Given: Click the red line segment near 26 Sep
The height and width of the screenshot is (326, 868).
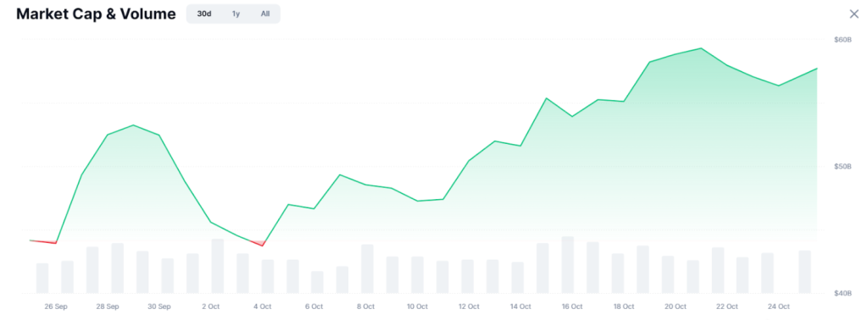Looking at the screenshot, I should [43, 241].
